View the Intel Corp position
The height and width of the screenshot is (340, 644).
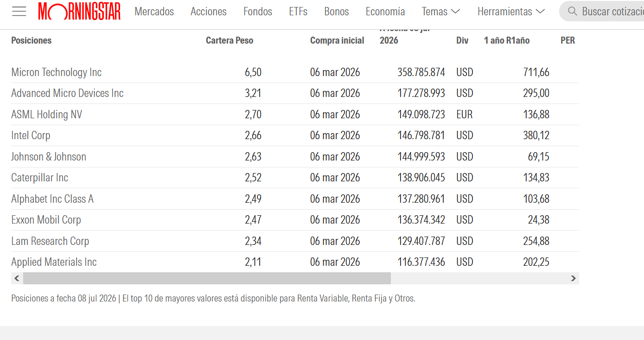31,135
